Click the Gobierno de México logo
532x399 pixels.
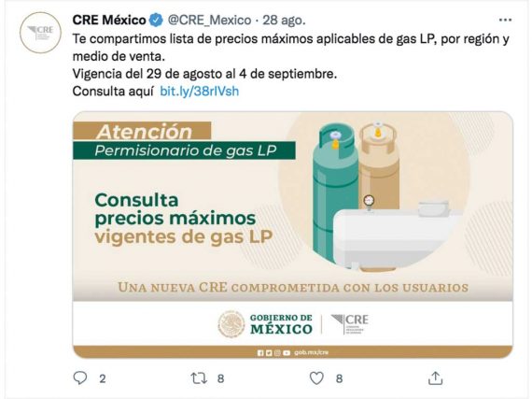265,324
